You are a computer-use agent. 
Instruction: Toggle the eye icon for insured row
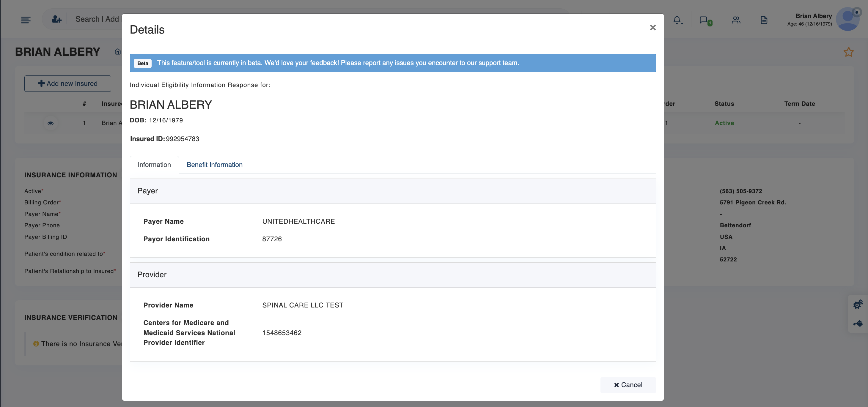click(51, 123)
